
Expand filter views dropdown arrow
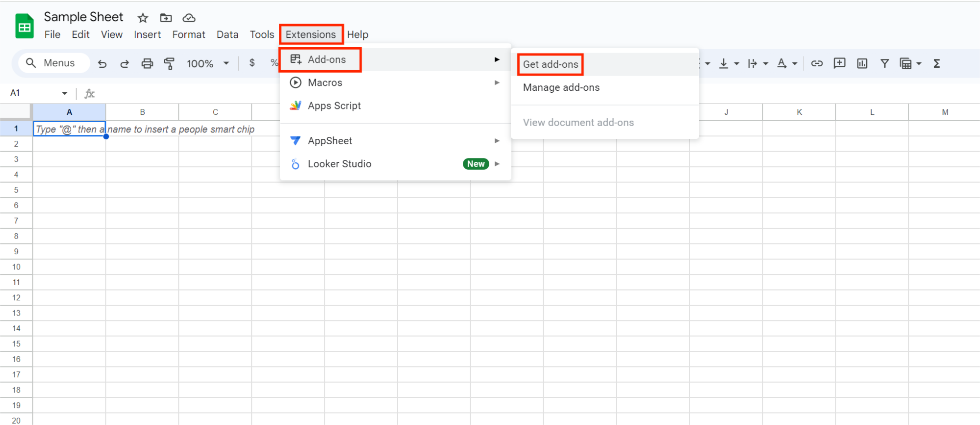[x=919, y=63]
